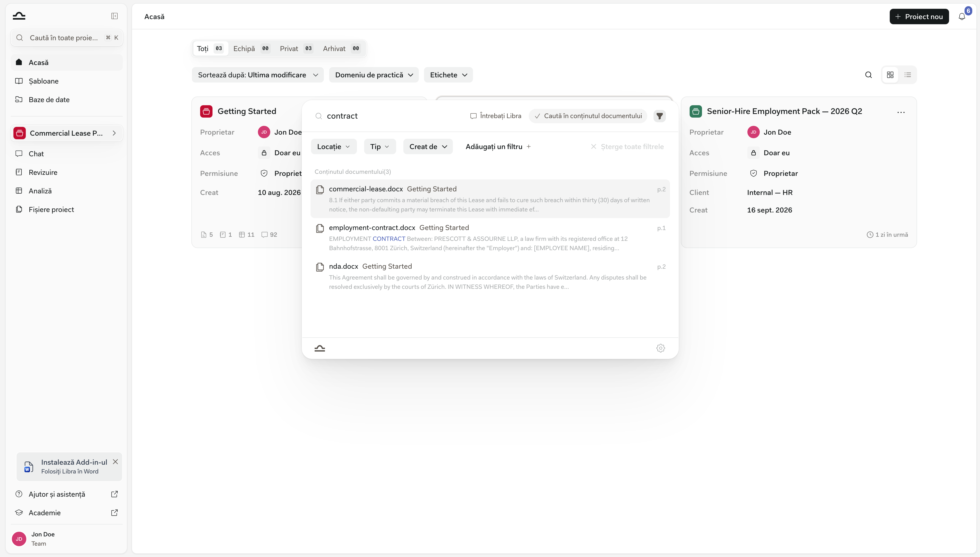Click the Libra logo in sidebar header
Image resolution: width=980 pixels, height=557 pixels.
[19, 16]
